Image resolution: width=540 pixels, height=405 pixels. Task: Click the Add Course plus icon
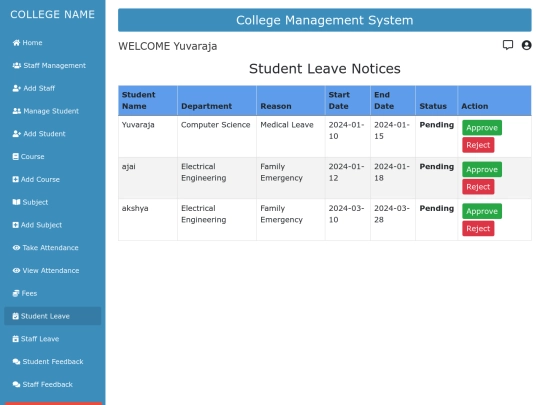point(15,179)
